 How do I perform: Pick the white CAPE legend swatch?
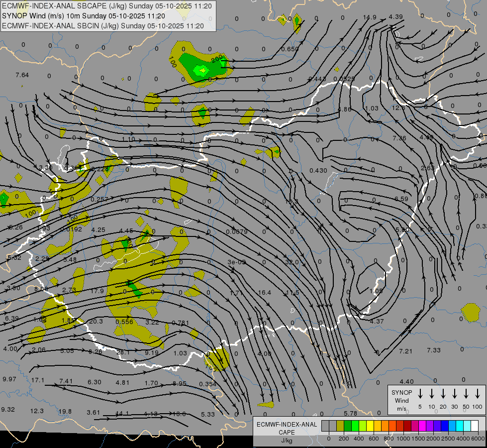click(475, 426)
